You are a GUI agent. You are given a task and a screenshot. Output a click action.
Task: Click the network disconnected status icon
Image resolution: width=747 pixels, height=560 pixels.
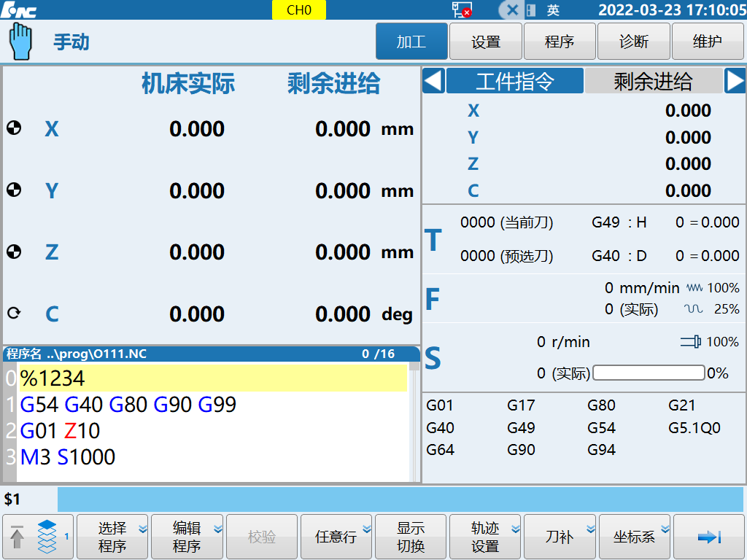(461, 10)
